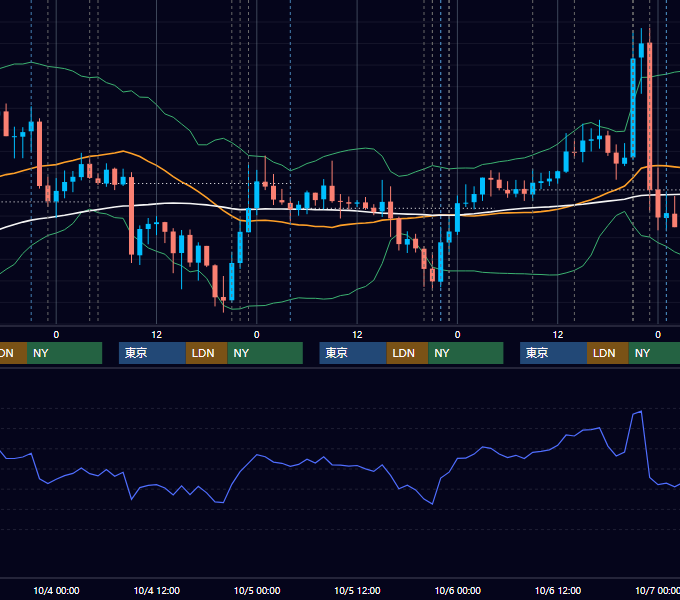Click the NY session bar ending at 10/5 00:00
Screen dimensions: 680x600
(x=265, y=353)
